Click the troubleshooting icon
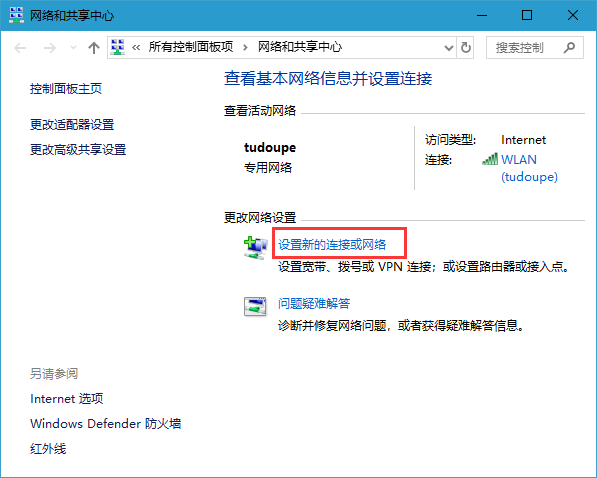 pos(255,307)
